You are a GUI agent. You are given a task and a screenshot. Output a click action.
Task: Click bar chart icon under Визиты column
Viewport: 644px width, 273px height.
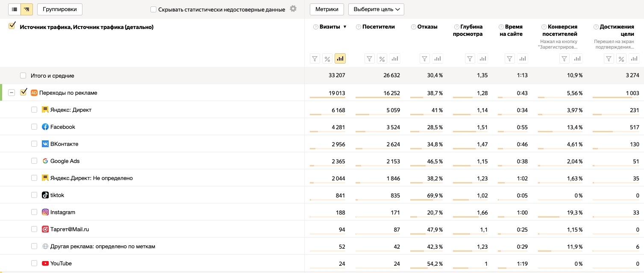pyautogui.click(x=340, y=59)
